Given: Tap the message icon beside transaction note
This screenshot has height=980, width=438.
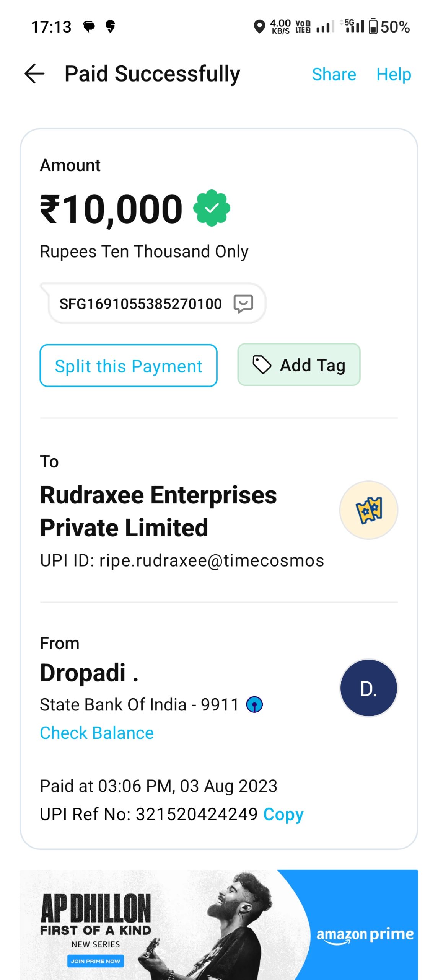Looking at the screenshot, I should point(243,304).
